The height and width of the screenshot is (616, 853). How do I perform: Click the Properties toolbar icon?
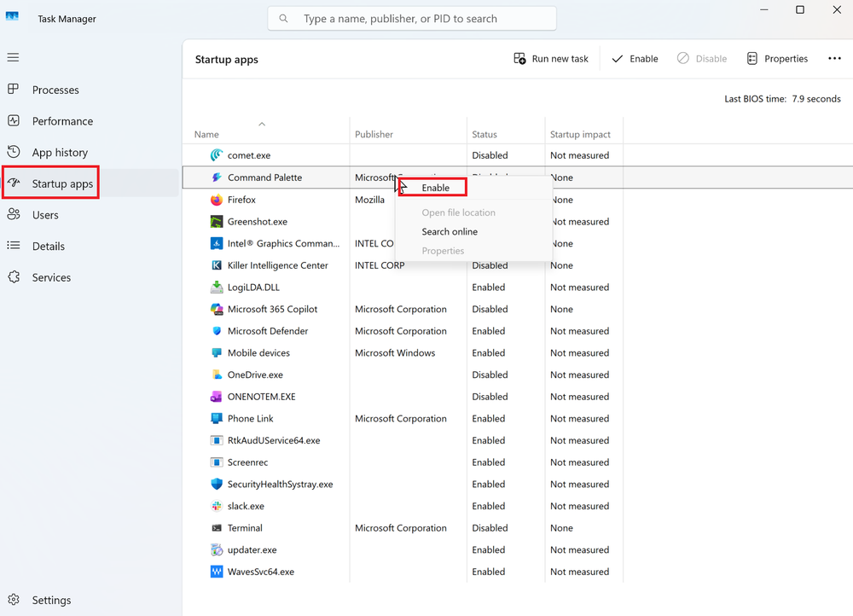[x=751, y=59]
